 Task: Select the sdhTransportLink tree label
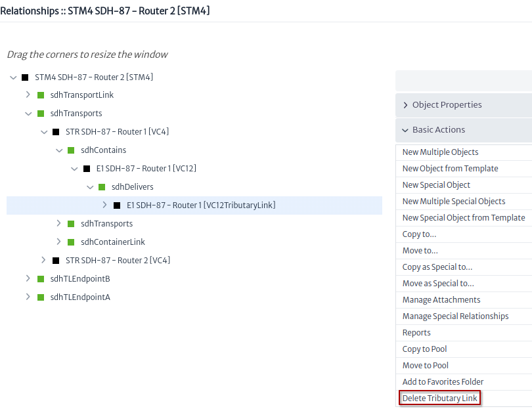click(81, 95)
